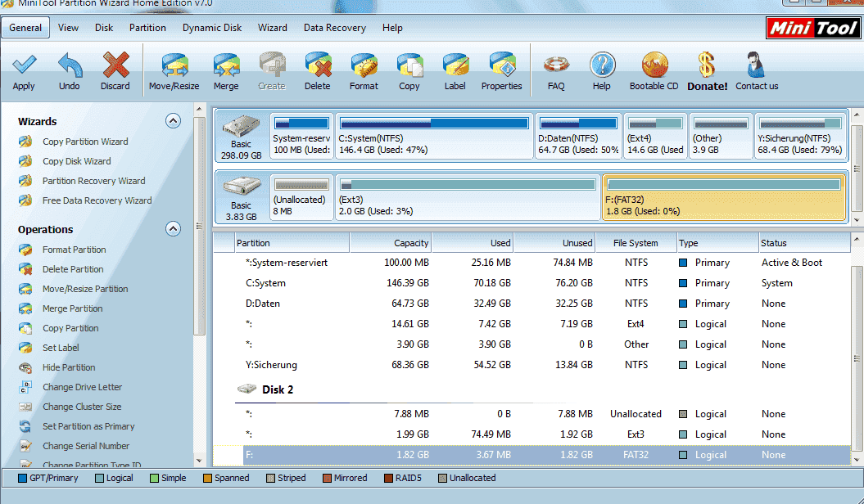Image resolution: width=864 pixels, height=504 pixels.
Task: Open the FAQ lifebuoy icon
Action: (x=556, y=65)
